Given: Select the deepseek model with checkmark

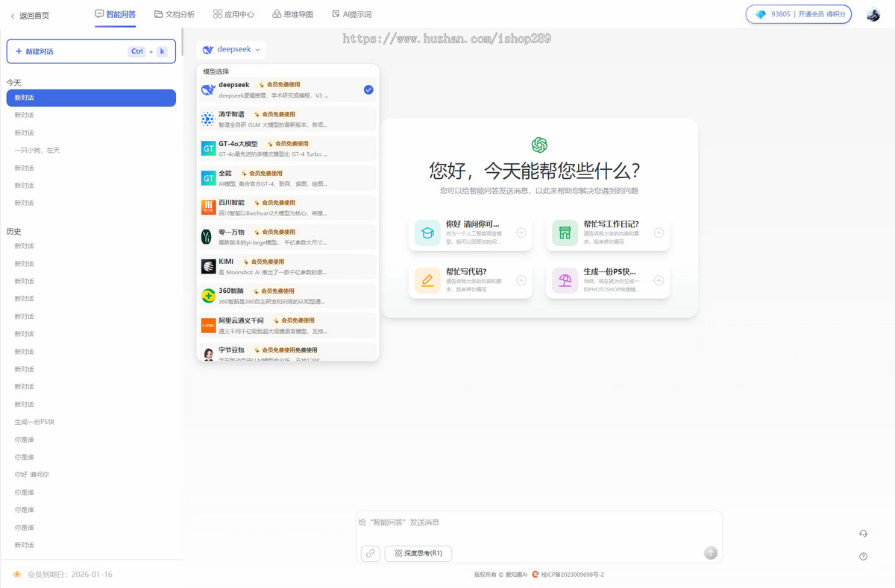Looking at the screenshot, I should tap(287, 90).
